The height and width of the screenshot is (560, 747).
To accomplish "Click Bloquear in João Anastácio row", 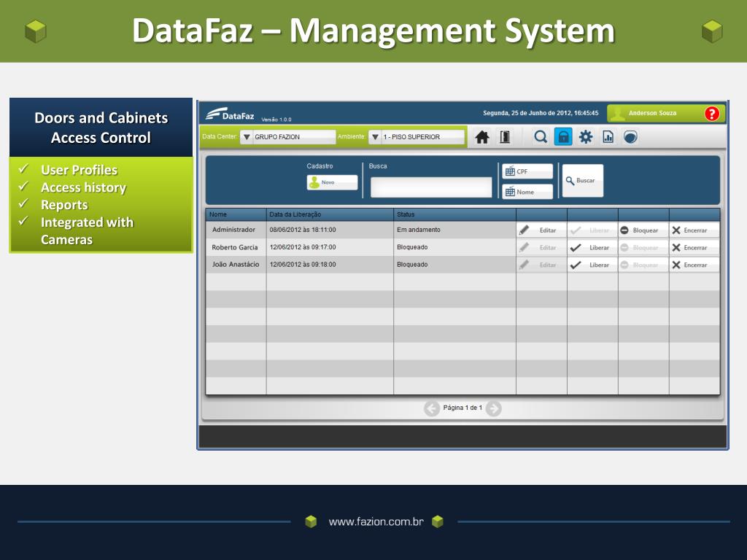I will (x=643, y=265).
